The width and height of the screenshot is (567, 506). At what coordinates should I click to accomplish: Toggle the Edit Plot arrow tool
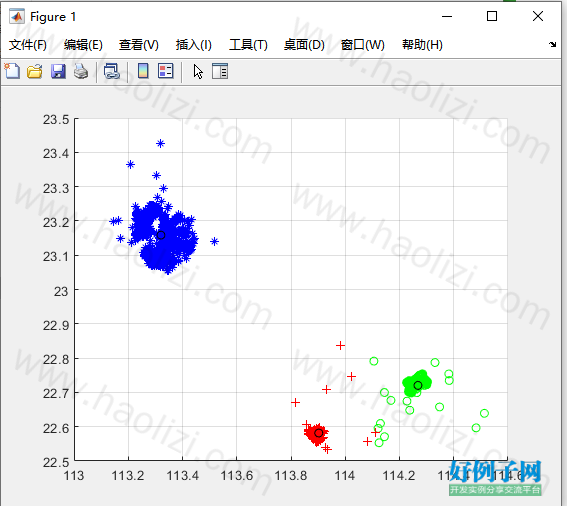tap(198, 71)
